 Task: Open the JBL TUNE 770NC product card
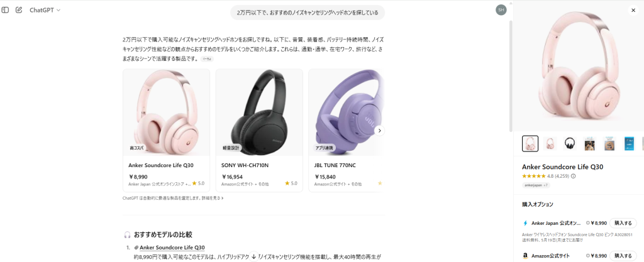tap(347, 131)
